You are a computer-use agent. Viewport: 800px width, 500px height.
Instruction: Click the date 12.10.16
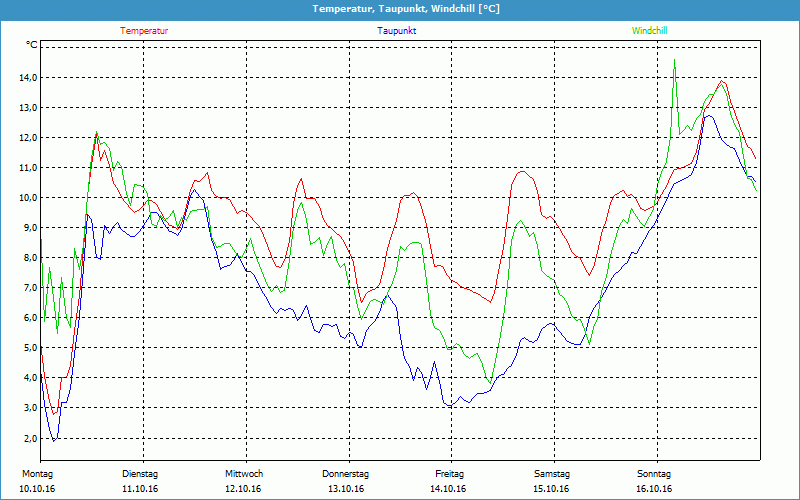pyautogui.click(x=243, y=489)
